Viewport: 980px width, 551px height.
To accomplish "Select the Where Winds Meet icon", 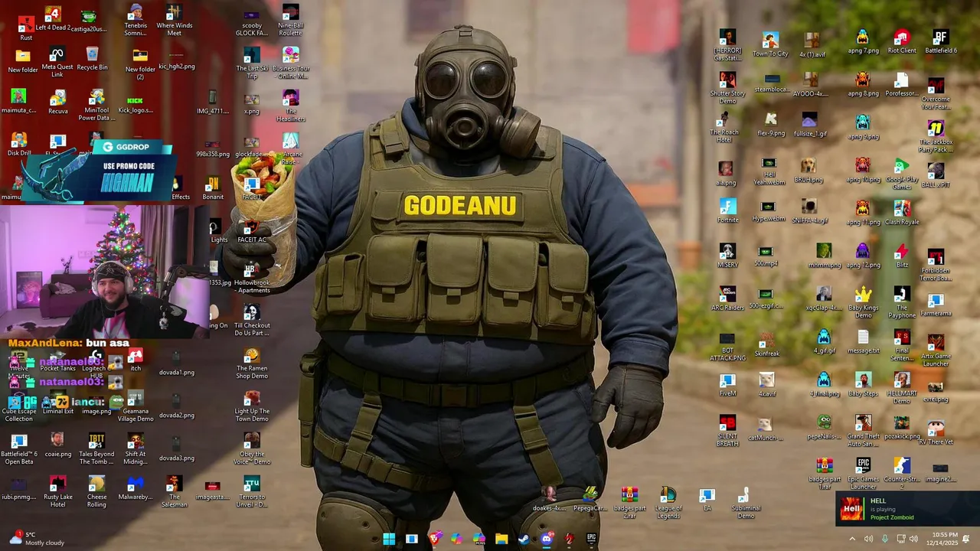I will [175, 21].
